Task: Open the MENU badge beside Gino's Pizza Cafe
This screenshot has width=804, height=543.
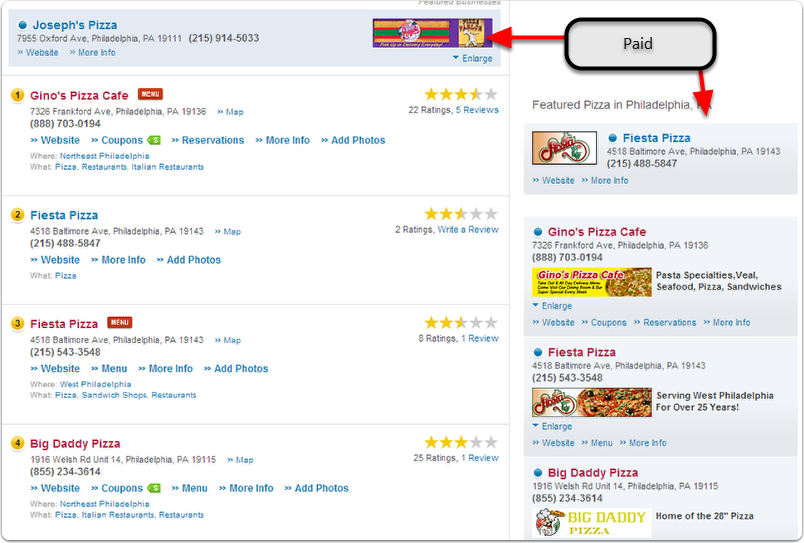Action: pos(150,94)
